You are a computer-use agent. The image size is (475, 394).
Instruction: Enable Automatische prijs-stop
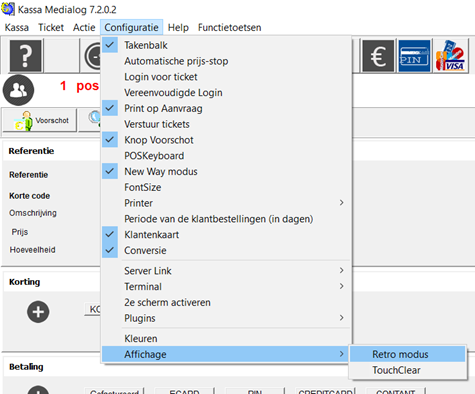point(226,61)
